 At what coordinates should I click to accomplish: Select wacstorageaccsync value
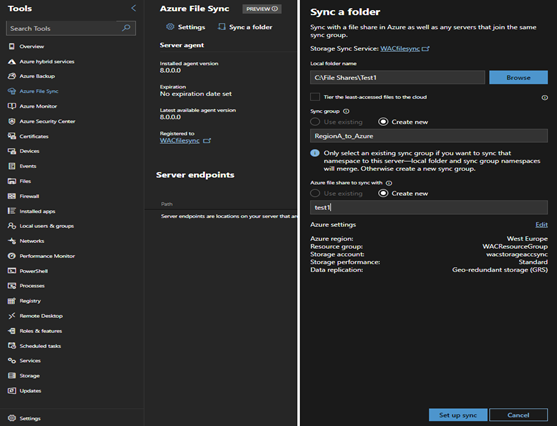click(517, 254)
